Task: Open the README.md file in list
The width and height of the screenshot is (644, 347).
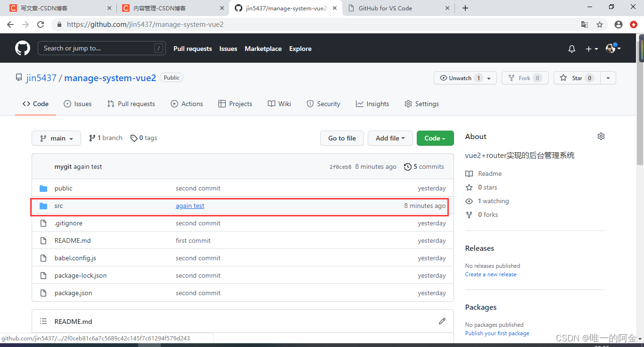Action: [73, 240]
